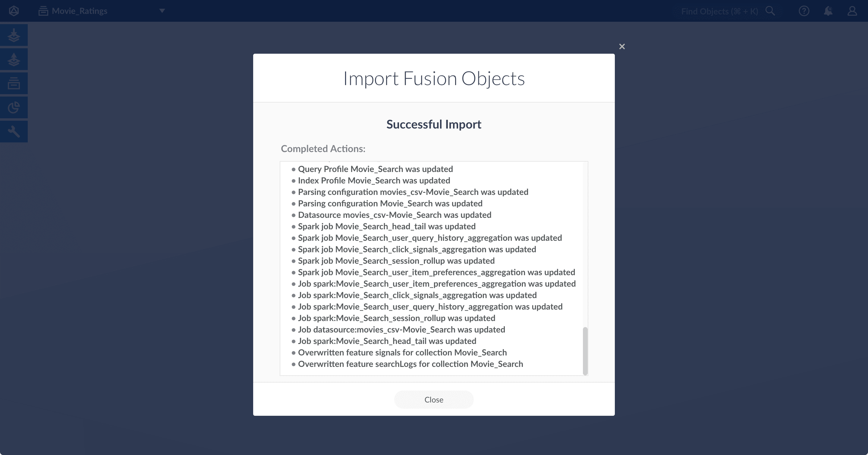Expand the Movie_Ratings collection dropdown

point(162,11)
